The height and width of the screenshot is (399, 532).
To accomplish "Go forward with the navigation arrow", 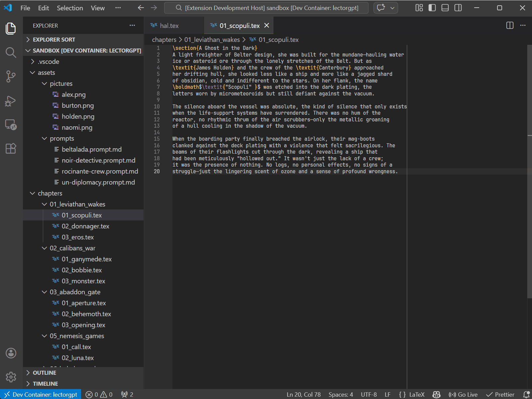I will point(154,8).
